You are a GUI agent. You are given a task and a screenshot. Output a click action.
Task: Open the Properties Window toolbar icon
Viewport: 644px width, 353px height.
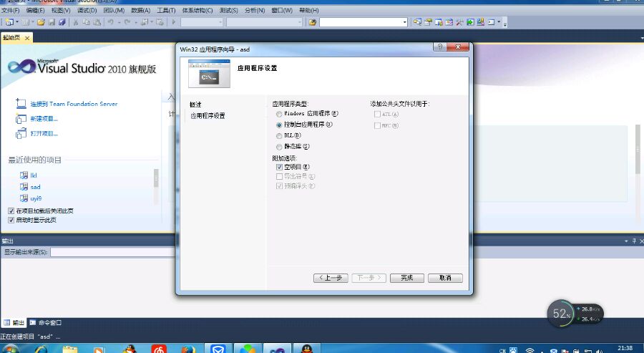pyautogui.click(x=428, y=22)
